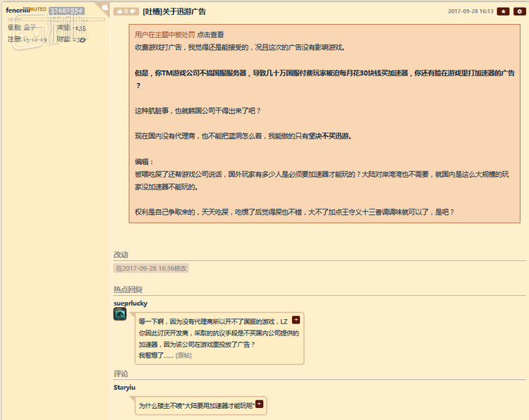This screenshot has width=529, height=420.
Task: Click the 热点回复 section heading
Action: click(x=128, y=289)
